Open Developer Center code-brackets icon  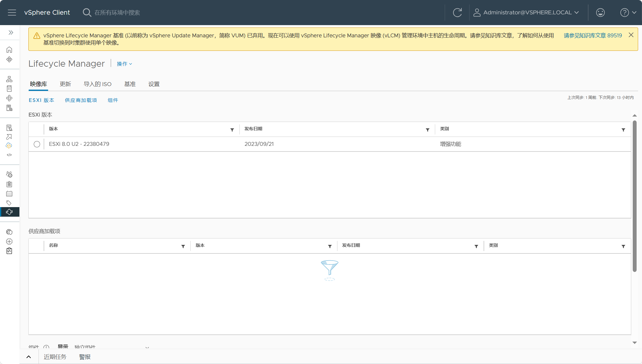(9, 155)
